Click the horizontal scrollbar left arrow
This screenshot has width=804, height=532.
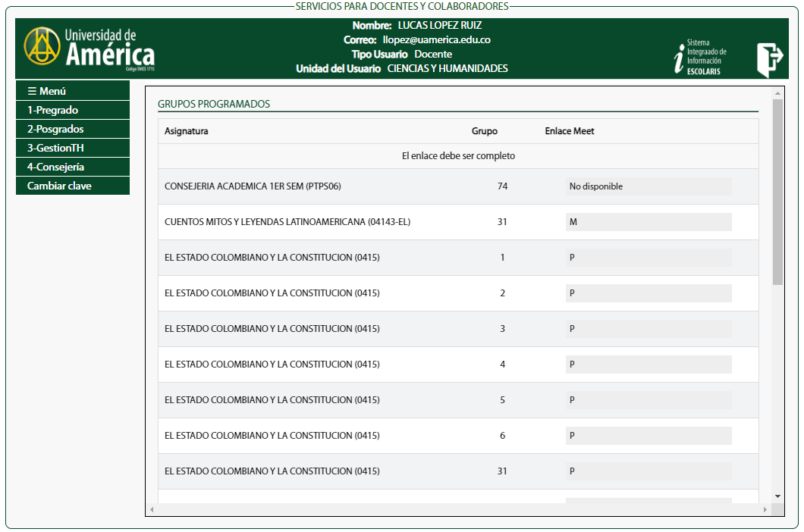coord(152,509)
